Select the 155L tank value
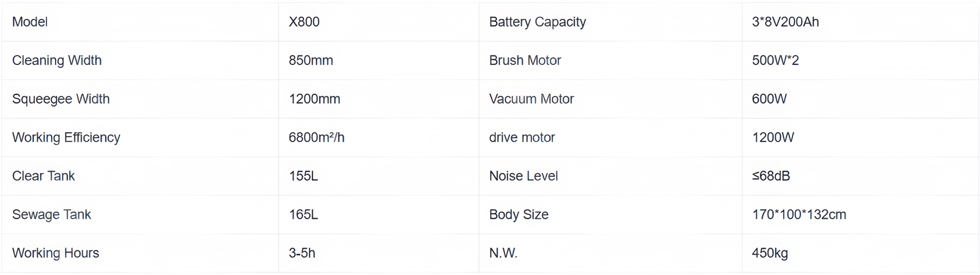The height and width of the screenshot is (275, 980). pos(304,176)
